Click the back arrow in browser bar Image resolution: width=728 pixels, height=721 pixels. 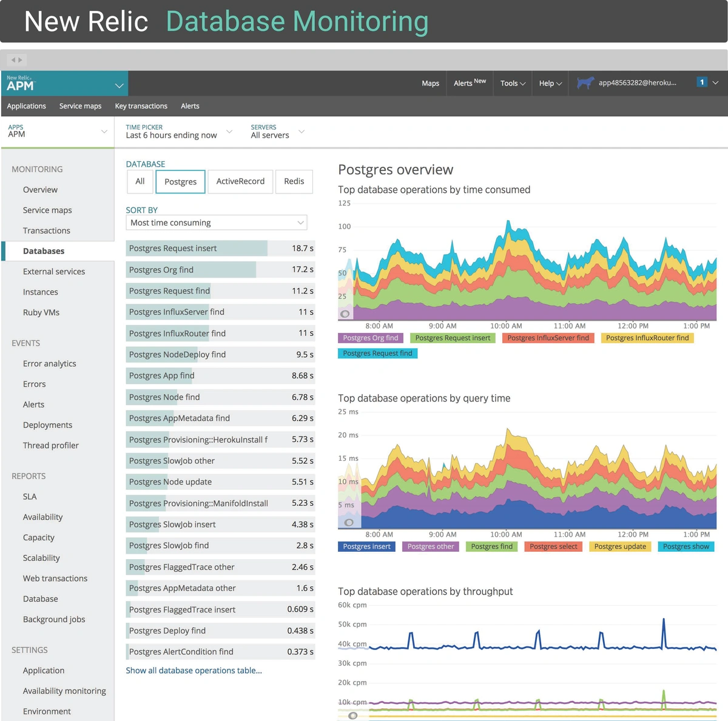(x=13, y=60)
